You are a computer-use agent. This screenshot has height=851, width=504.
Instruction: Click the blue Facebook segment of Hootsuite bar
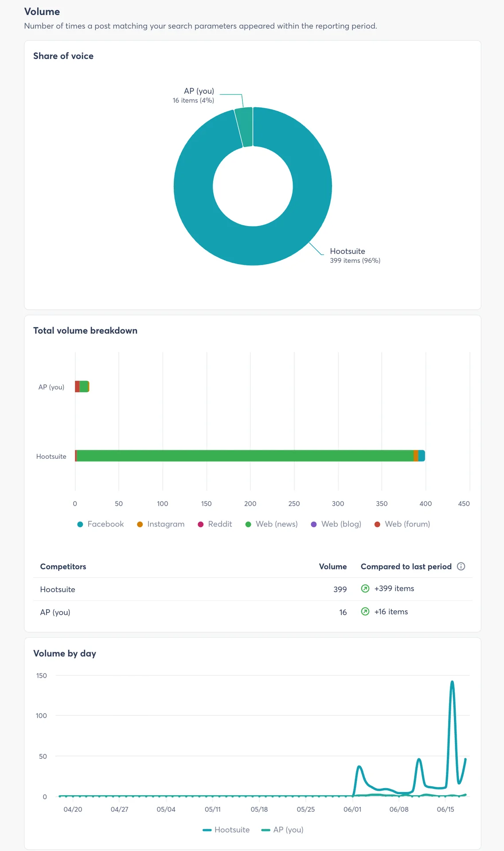click(x=422, y=456)
